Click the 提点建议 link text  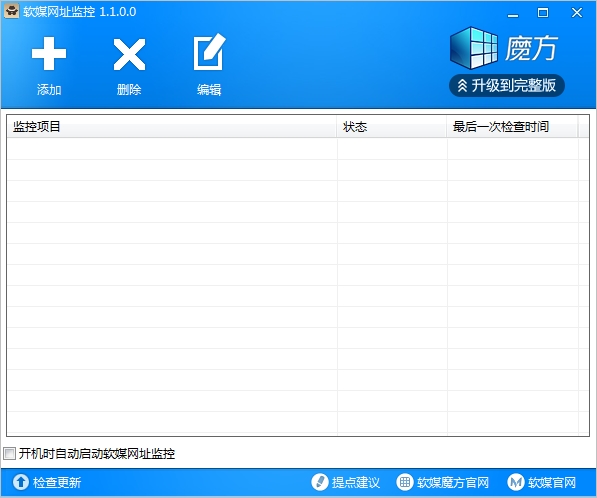356,482
